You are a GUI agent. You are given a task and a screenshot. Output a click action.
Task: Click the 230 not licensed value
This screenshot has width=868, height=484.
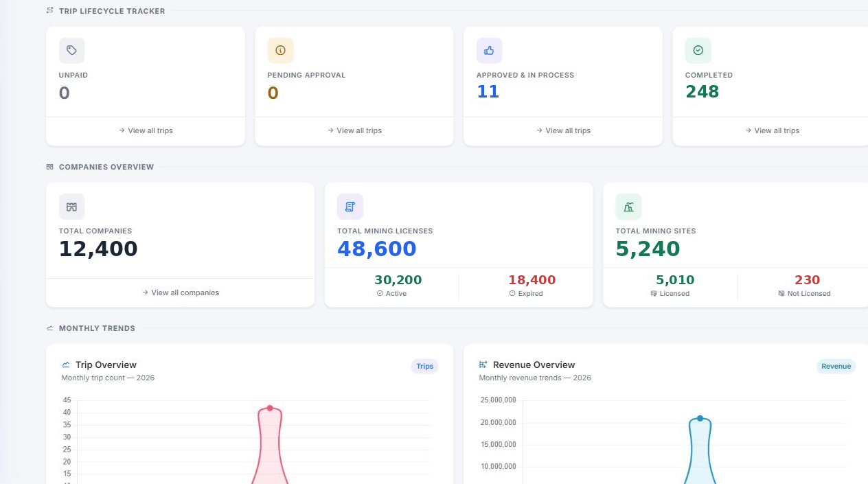pyautogui.click(x=808, y=280)
